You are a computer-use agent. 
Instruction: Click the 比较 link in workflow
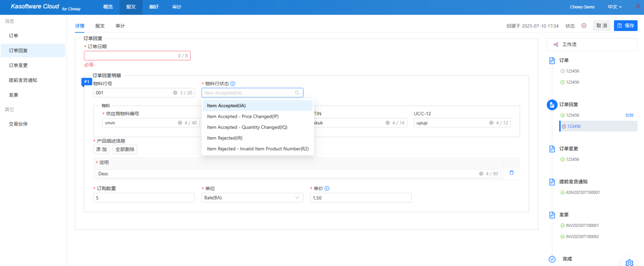tap(629, 115)
